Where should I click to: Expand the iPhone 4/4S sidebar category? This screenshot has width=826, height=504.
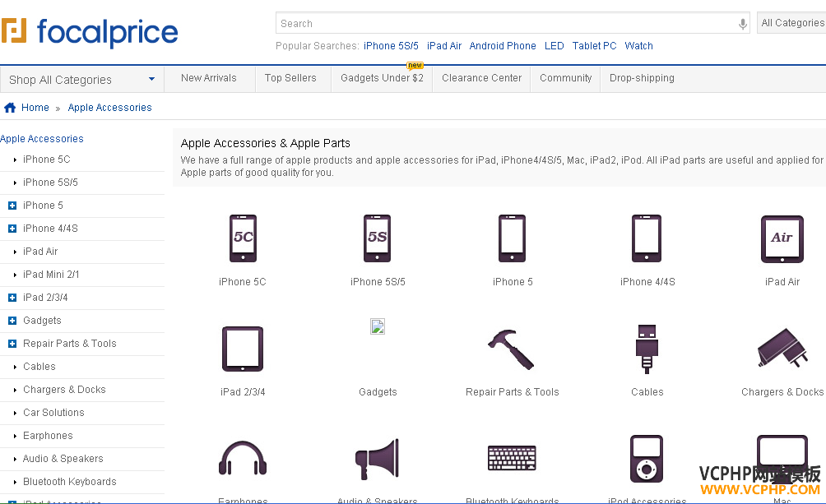pyautogui.click(x=12, y=229)
